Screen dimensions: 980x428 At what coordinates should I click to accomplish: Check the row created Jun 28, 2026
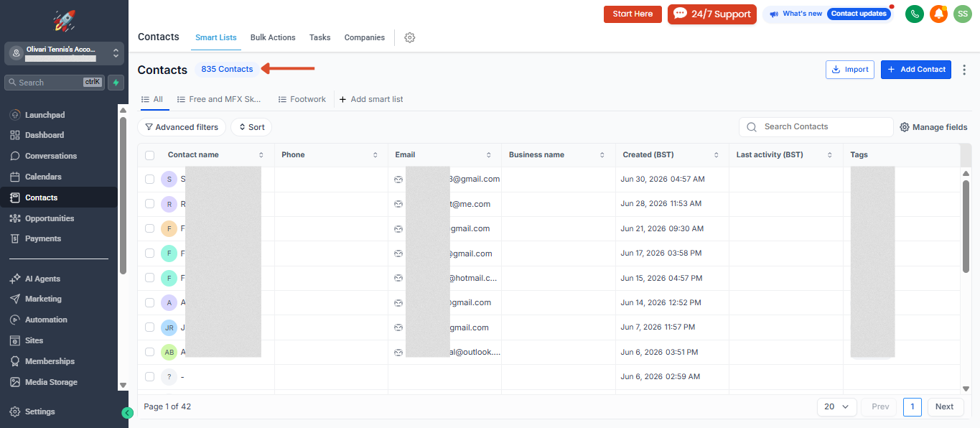pyautogui.click(x=149, y=204)
